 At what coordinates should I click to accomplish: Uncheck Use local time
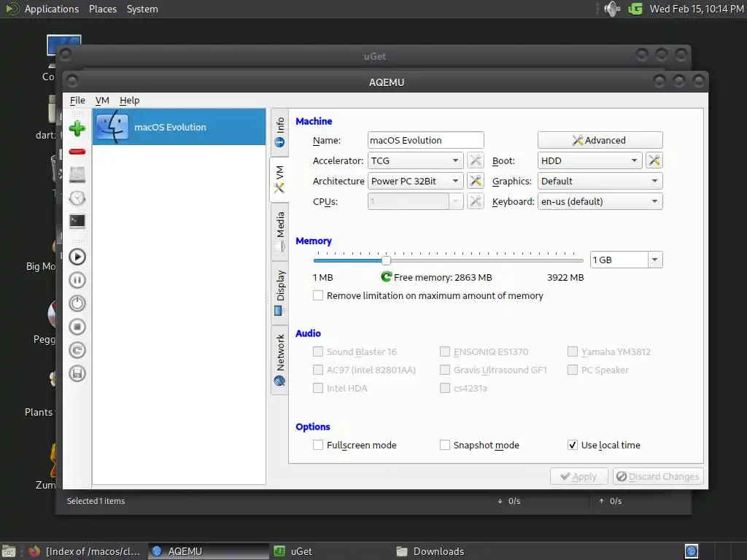coord(573,445)
